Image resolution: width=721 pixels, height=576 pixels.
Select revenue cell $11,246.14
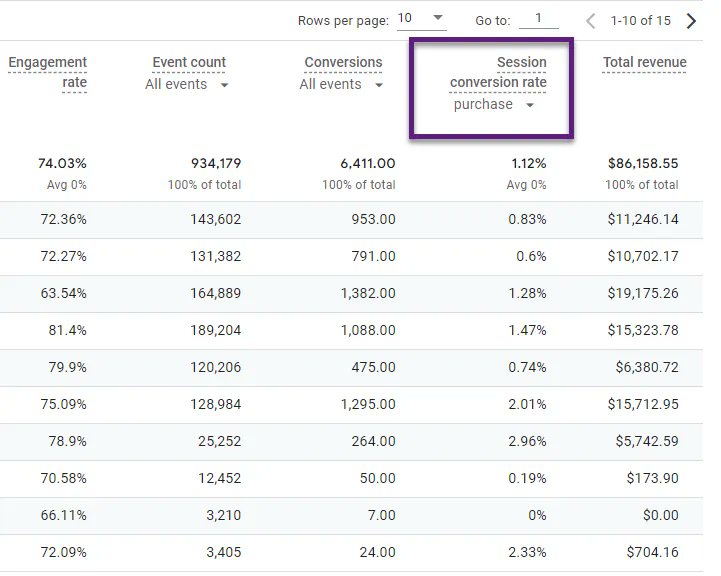point(643,219)
